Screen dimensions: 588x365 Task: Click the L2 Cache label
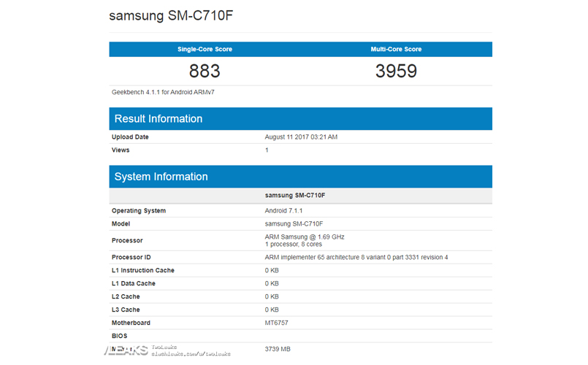point(126,296)
